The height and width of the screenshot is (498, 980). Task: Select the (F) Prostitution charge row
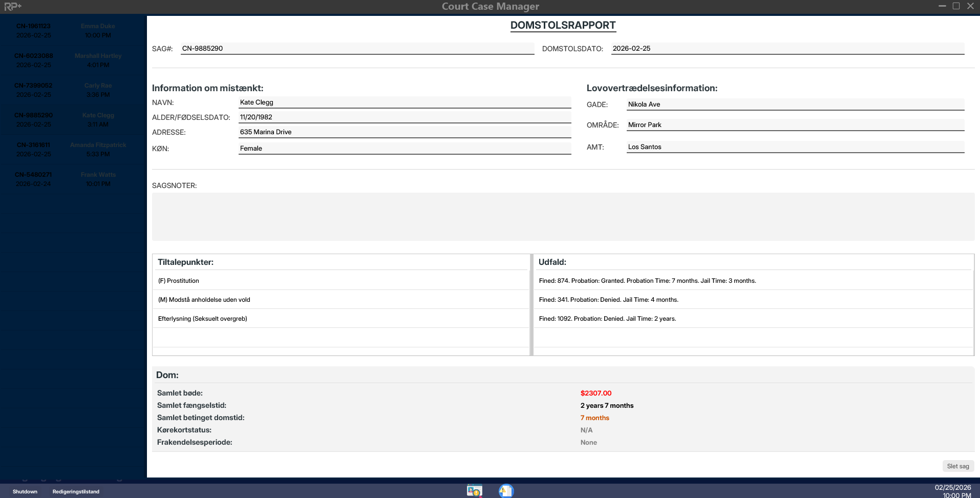[340, 281]
